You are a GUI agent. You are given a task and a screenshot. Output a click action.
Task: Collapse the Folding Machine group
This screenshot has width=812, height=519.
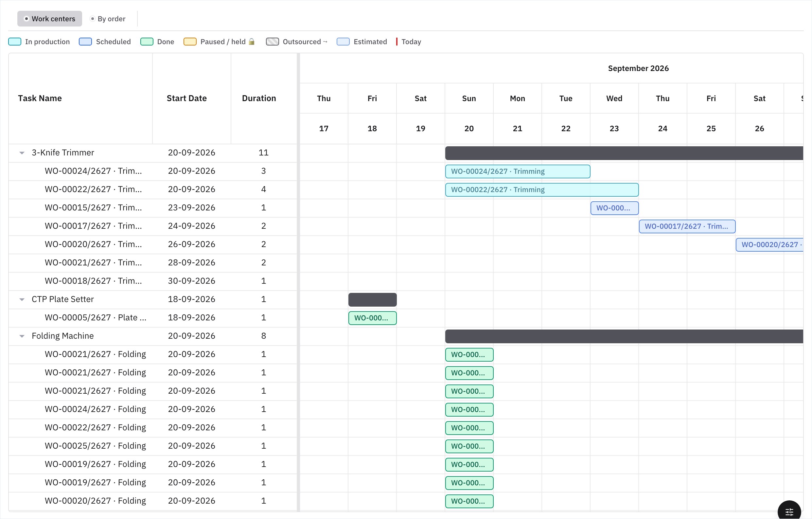22,336
